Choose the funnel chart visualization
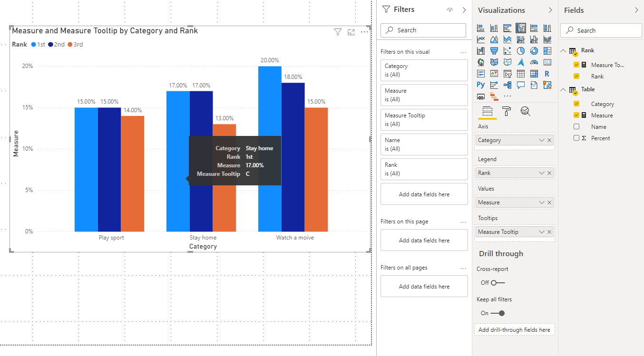The image size is (644, 356). [x=494, y=51]
